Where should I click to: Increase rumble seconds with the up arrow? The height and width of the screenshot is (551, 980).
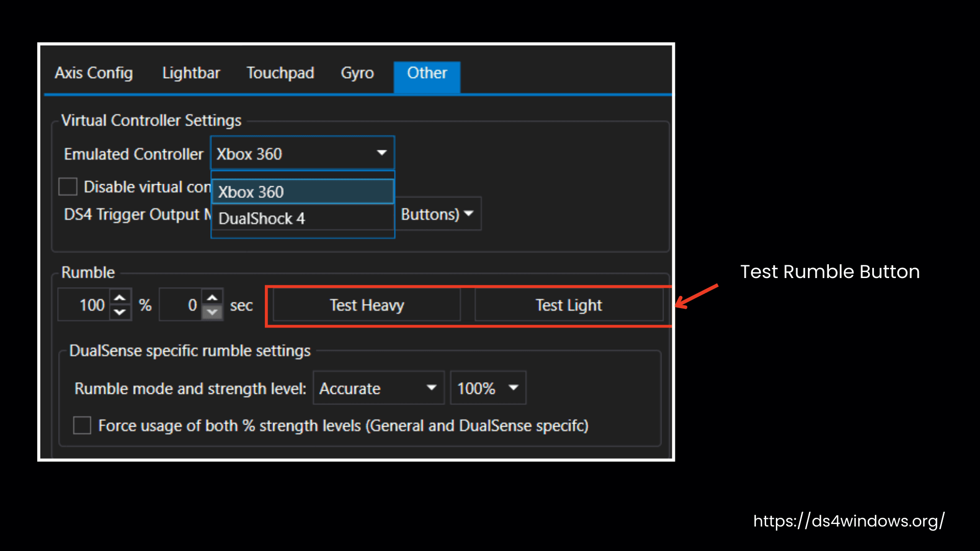click(x=212, y=297)
